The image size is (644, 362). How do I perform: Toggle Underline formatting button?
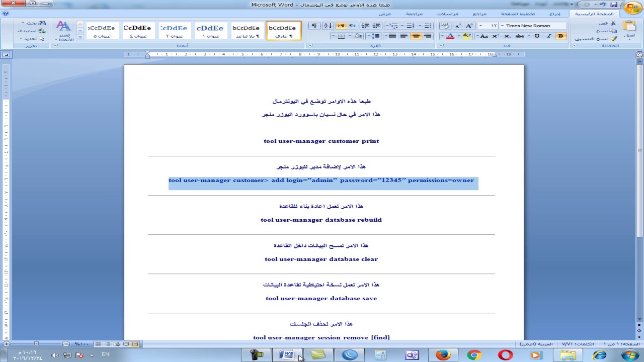(x=537, y=36)
